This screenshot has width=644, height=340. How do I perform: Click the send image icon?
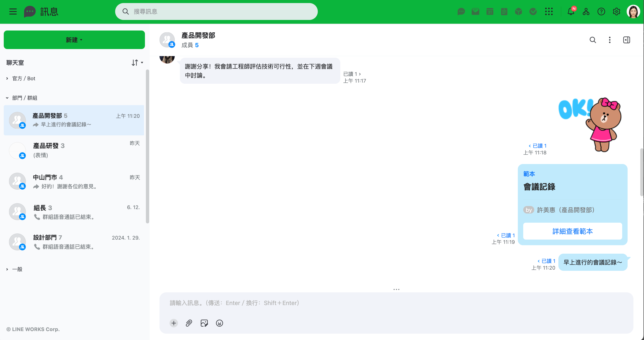point(204,323)
